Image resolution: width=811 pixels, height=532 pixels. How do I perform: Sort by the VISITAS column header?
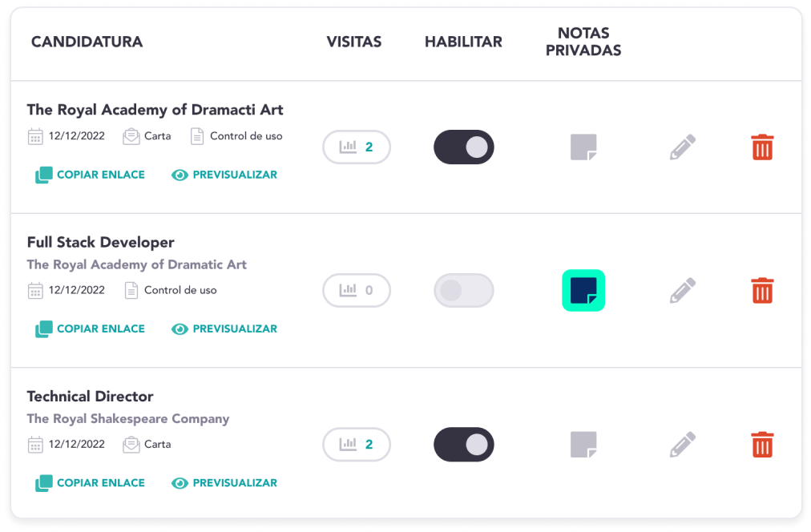[354, 42]
